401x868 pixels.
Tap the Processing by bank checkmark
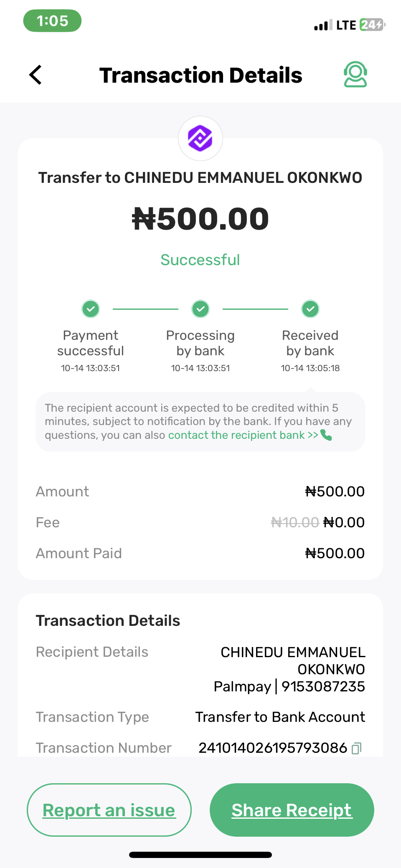coord(200,309)
